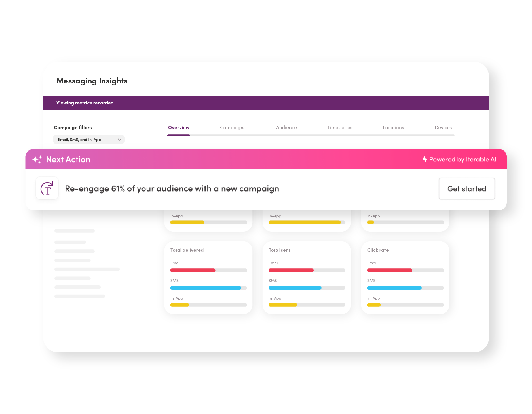Click the Total sent SMS bar

(307, 288)
